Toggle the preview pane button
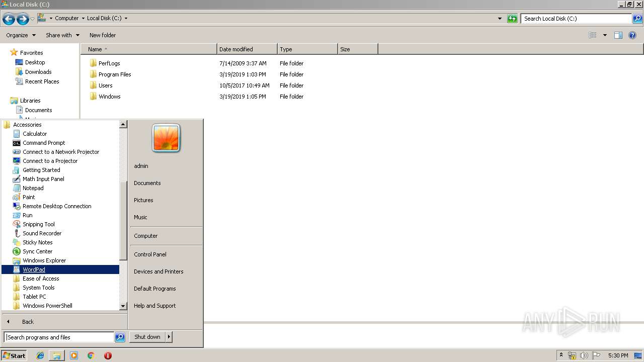Viewport: 644px width, 362px height. pyautogui.click(x=618, y=35)
